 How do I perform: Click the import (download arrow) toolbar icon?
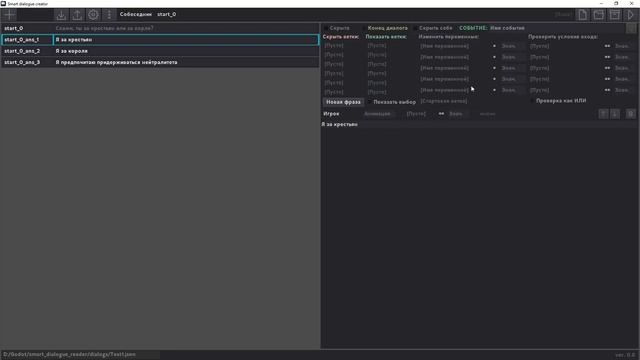tap(61, 15)
